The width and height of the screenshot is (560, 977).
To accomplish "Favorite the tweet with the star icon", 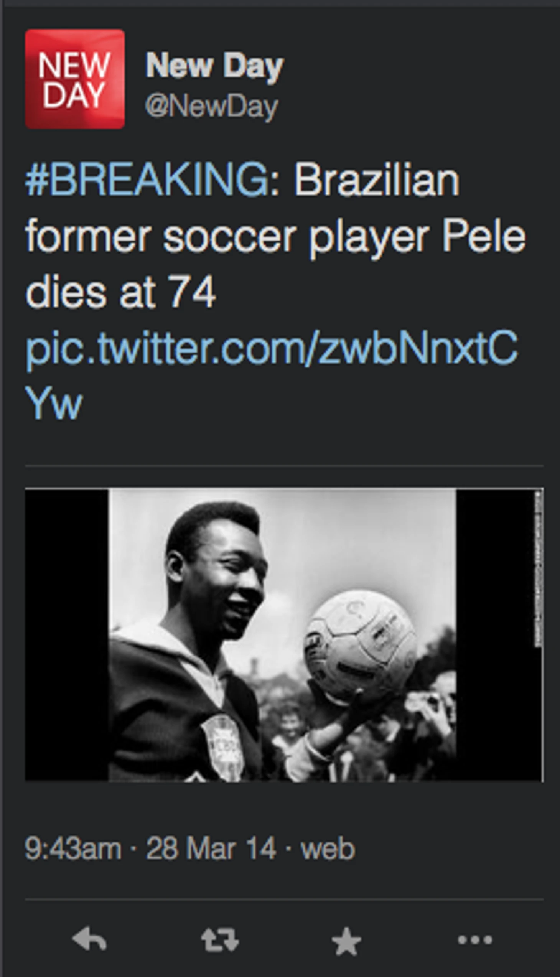I will pyautogui.click(x=346, y=941).
